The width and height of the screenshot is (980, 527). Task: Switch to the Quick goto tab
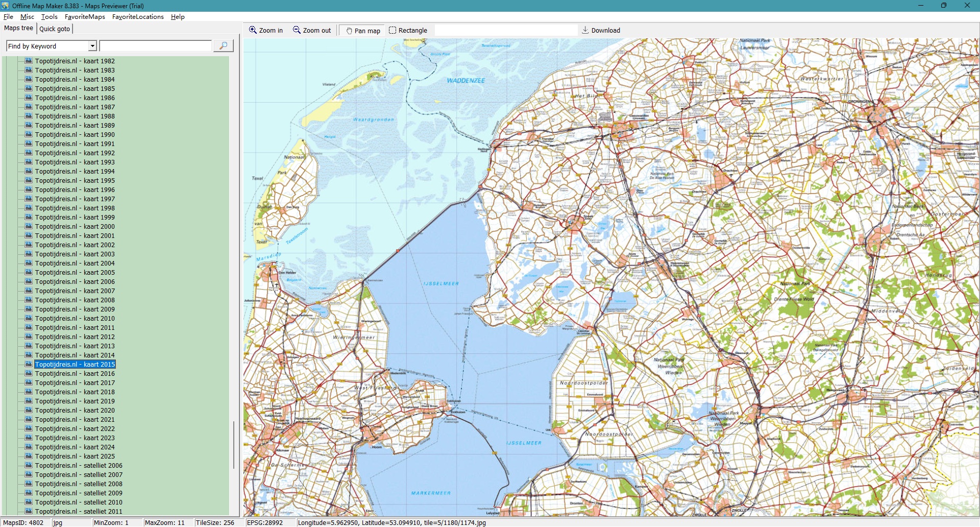point(55,29)
